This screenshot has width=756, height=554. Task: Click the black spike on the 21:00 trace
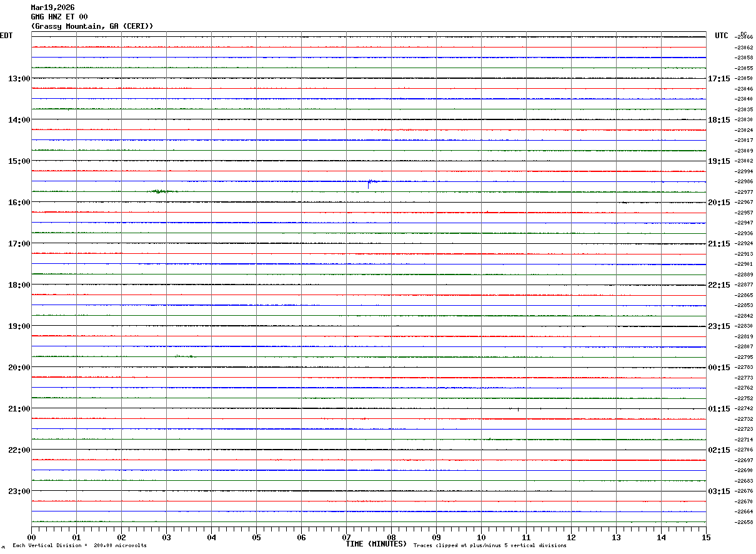[518, 409]
